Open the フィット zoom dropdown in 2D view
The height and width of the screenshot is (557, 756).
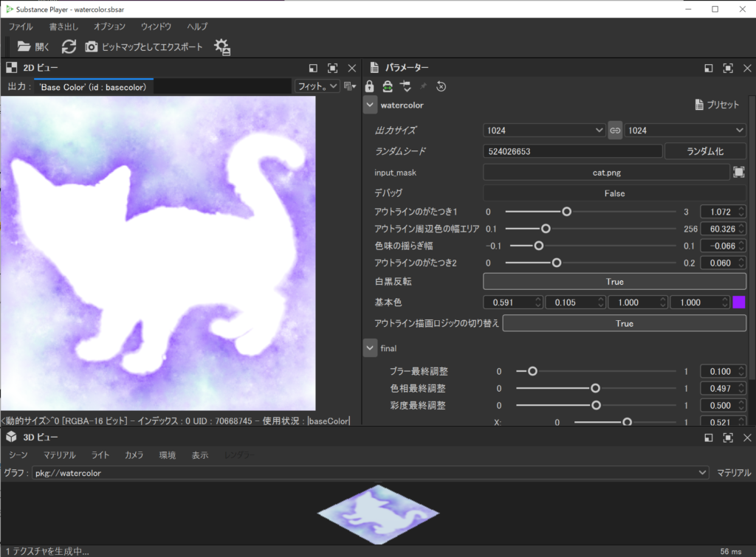(317, 86)
